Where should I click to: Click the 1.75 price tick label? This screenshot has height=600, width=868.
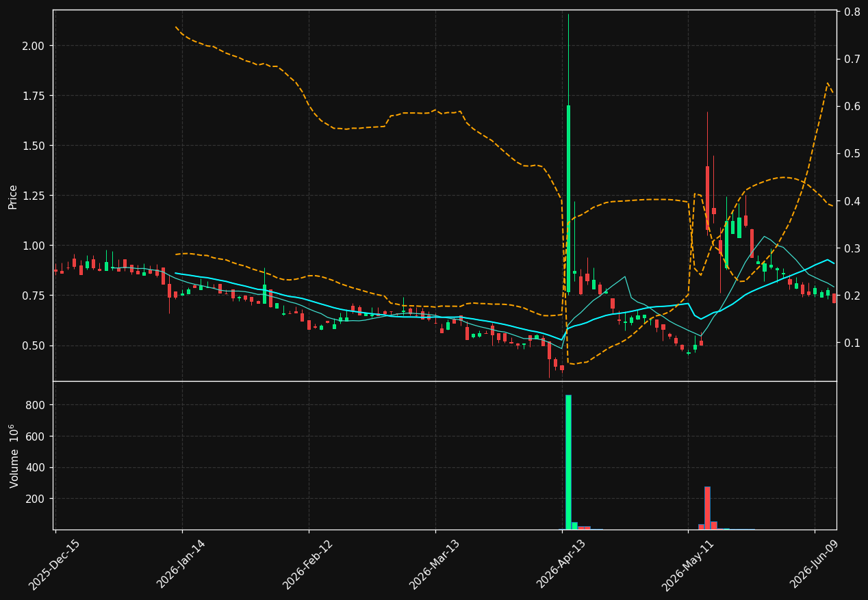click(x=34, y=96)
